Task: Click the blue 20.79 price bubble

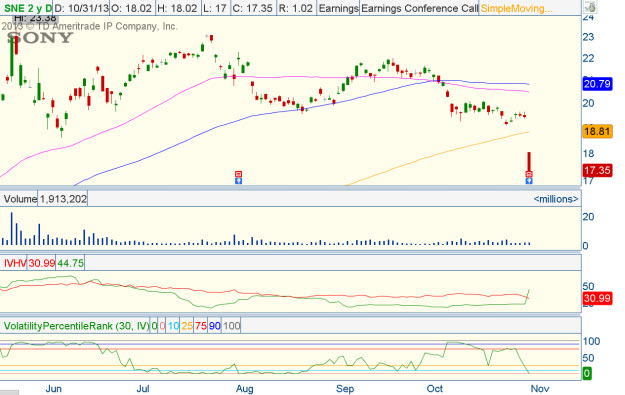Action: coord(597,84)
